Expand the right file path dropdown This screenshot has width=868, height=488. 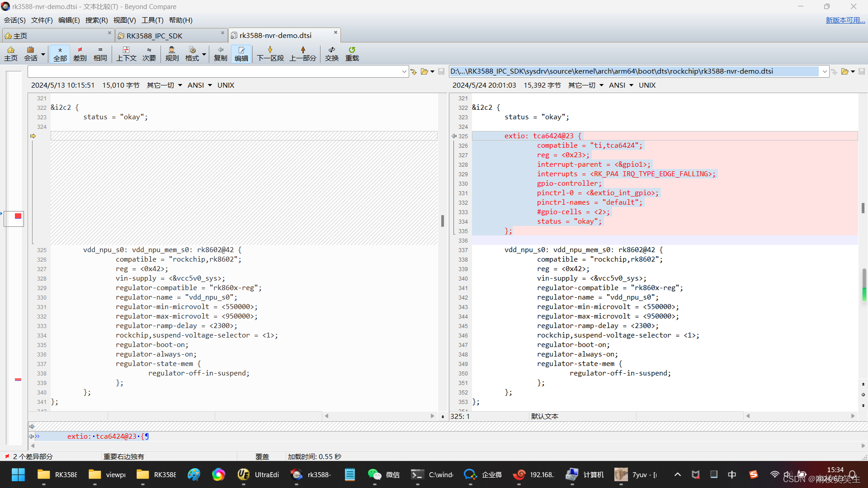coord(825,71)
